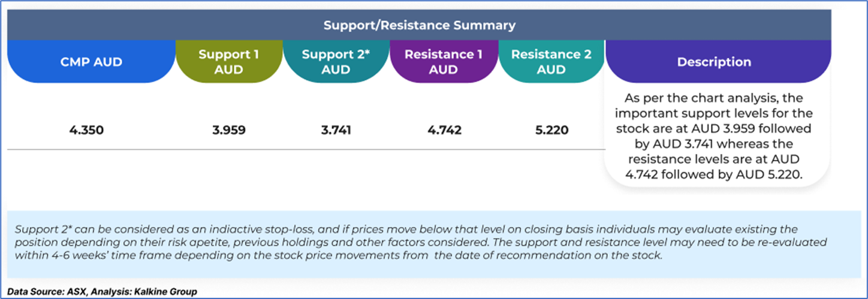
Task: Click the Description column header
Action: 713,62
